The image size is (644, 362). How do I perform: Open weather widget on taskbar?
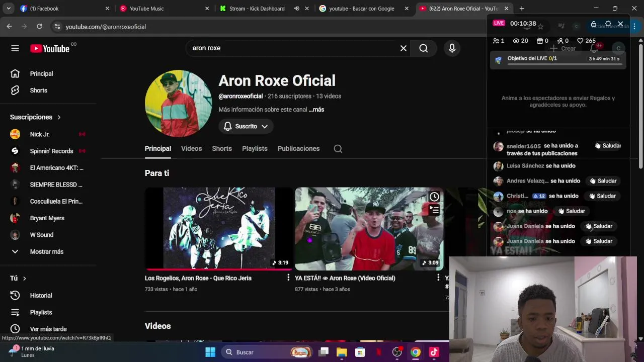pyautogui.click(x=31, y=351)
